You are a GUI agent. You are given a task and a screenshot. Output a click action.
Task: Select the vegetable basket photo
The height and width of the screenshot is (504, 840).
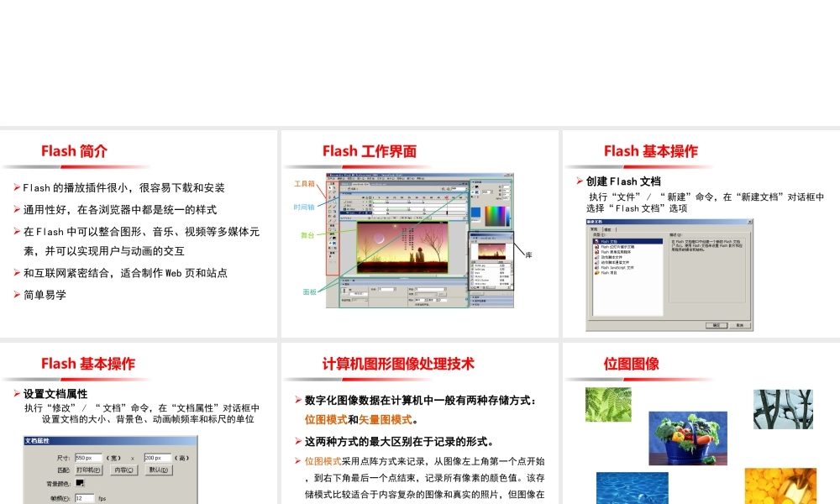pos(688,438)
